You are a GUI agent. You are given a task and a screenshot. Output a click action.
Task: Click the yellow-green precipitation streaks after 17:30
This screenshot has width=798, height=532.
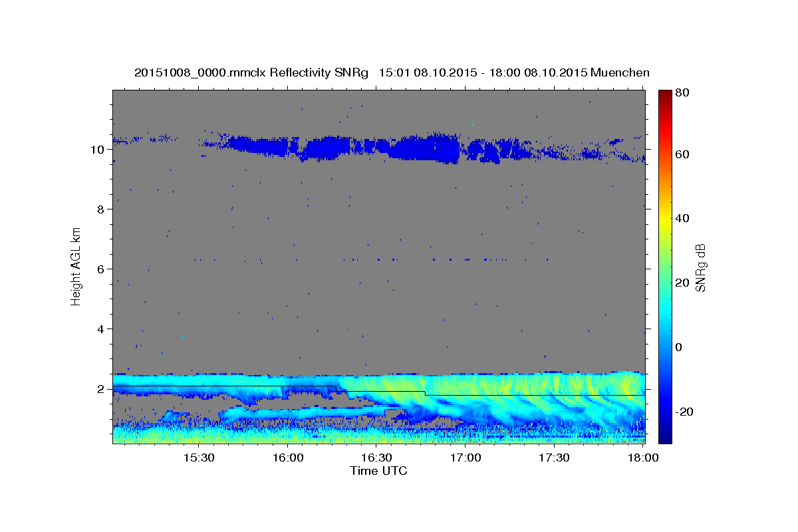pyautogui.click(x=598, y=389)
